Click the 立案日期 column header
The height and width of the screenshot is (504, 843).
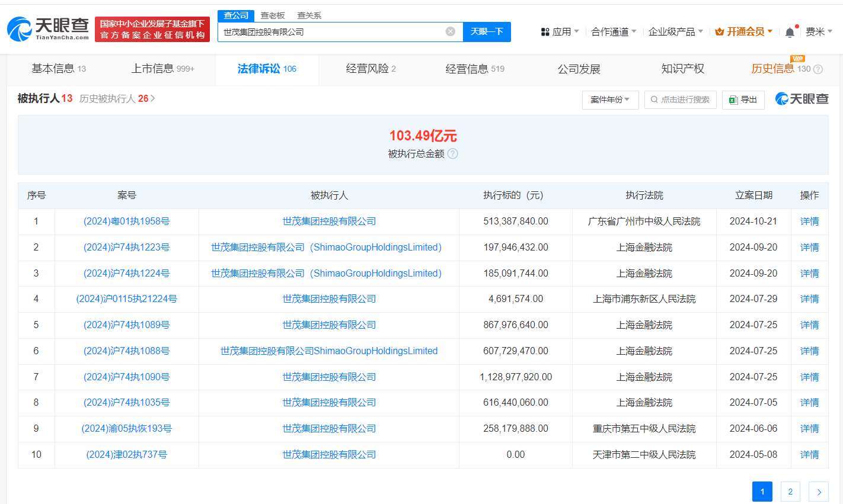pyautogui.click(x=753, y=195)
